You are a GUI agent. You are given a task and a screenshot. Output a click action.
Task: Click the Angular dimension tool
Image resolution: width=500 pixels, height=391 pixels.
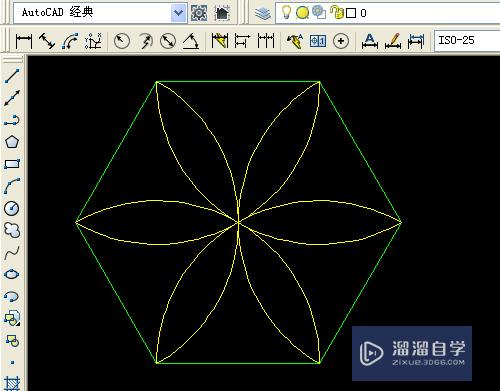[191, 41]
